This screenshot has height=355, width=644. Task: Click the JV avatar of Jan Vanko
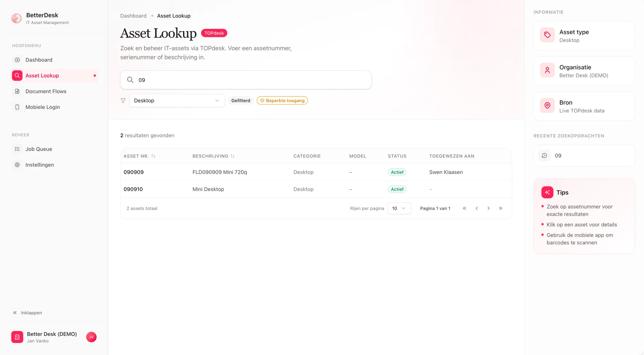[91, 337]
